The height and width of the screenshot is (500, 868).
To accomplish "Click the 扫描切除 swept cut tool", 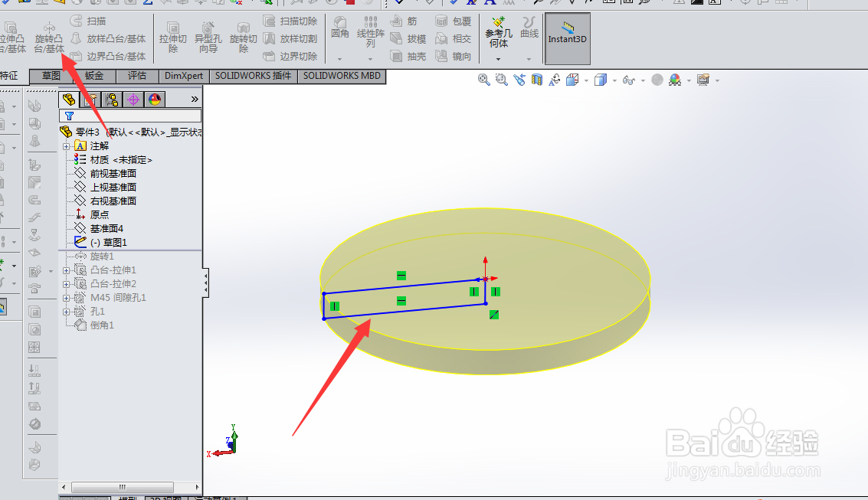I will click(290, 21).
